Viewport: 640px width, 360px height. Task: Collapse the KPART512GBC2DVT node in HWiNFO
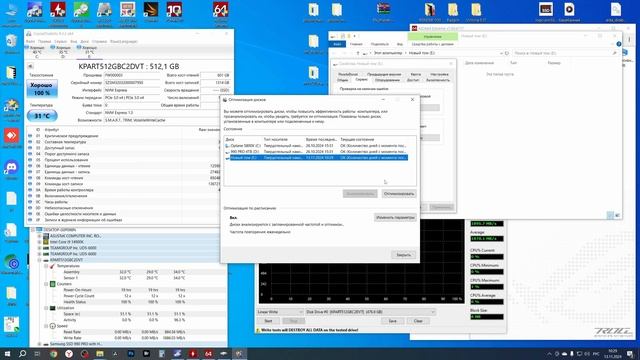(x=40, y=260)
